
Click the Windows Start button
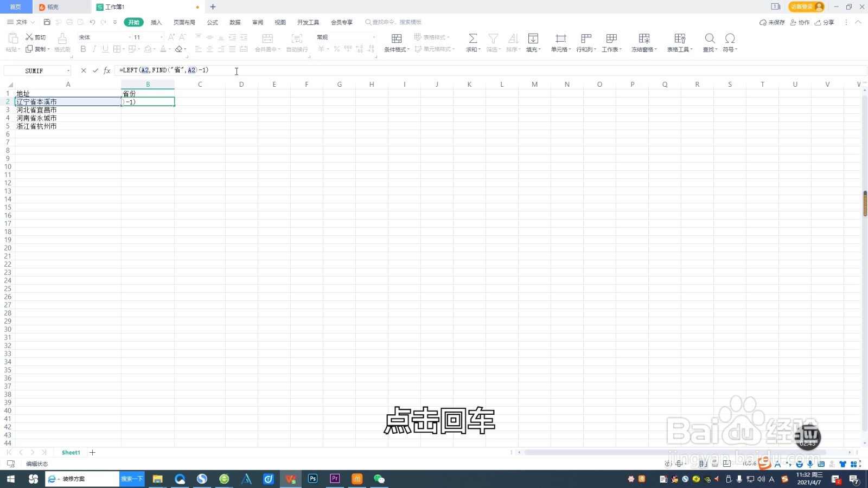coord(11,479)
